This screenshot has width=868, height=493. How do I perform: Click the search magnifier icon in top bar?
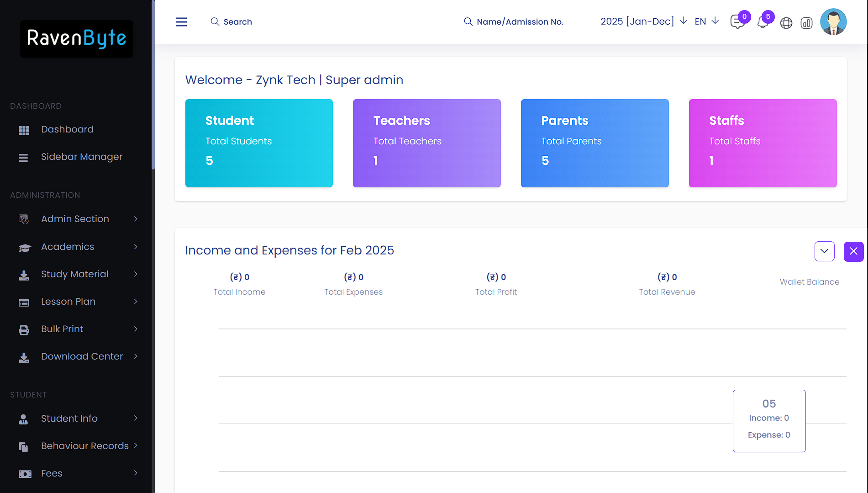point(215,21)
